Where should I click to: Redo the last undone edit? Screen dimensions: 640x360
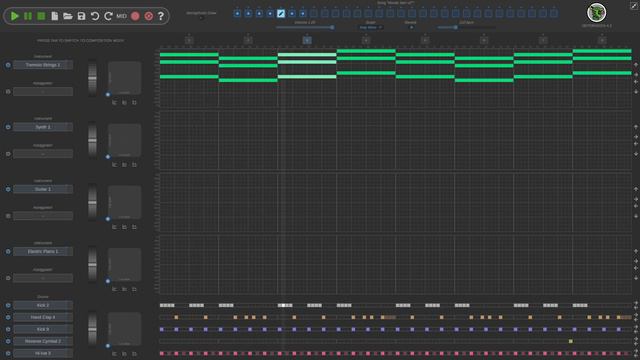point(108,16)
